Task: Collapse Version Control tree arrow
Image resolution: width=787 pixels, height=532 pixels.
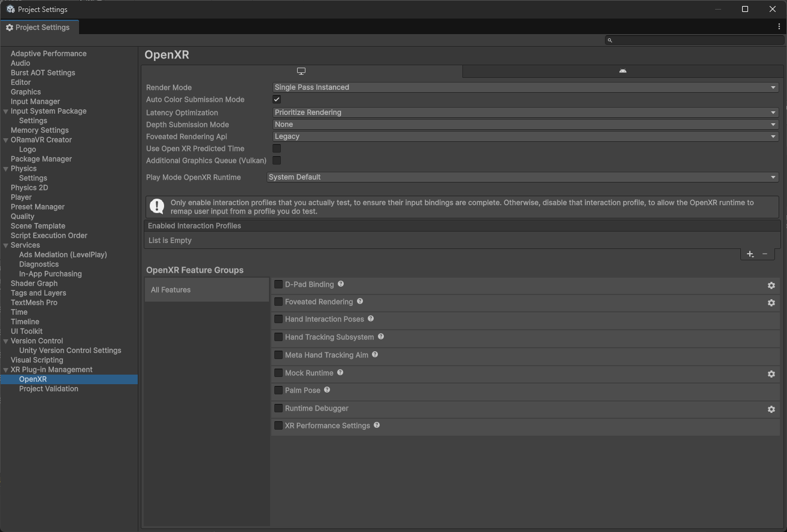Action: click(x=6, y=341)
